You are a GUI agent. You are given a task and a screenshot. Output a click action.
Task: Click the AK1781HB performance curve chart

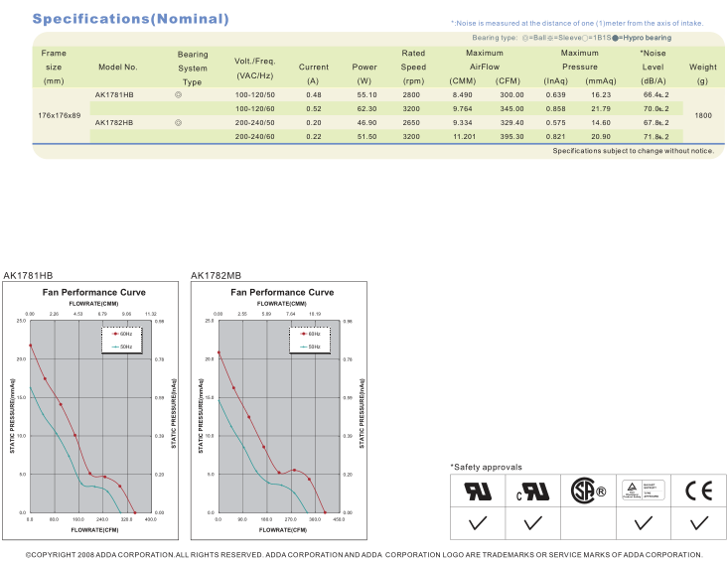click(x=90, y=411)
